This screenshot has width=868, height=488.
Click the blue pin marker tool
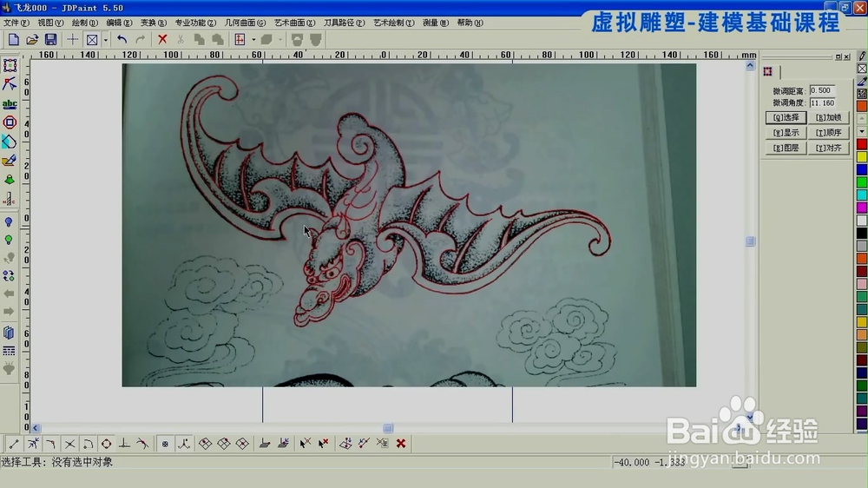click(x=9, y=222)
